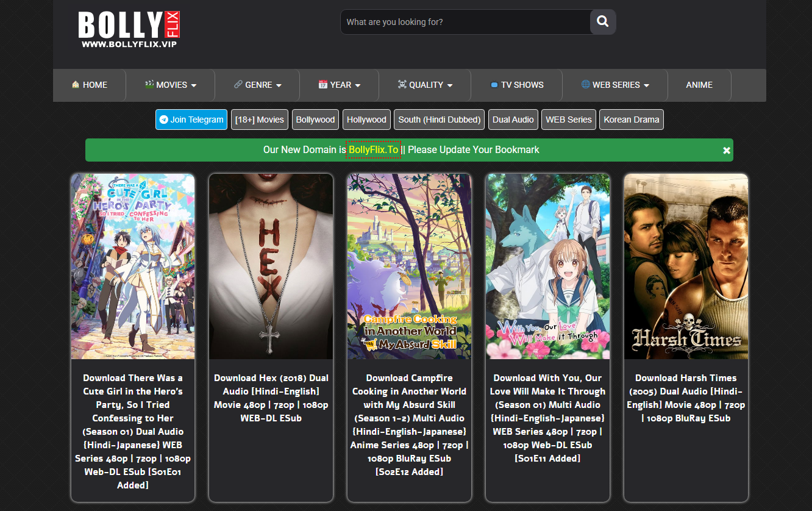
Task: Click the clapperboard icon beside MOVIES
Action: [x=149, y=85]
